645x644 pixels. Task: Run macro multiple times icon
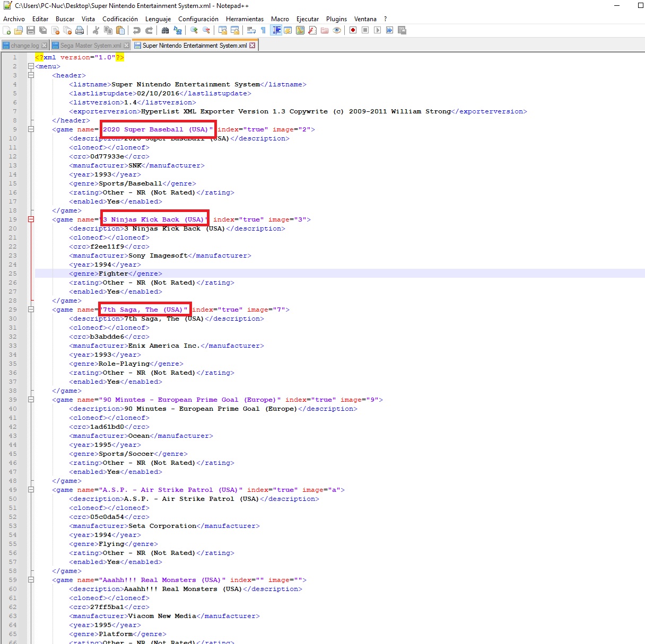click(389, 30)
